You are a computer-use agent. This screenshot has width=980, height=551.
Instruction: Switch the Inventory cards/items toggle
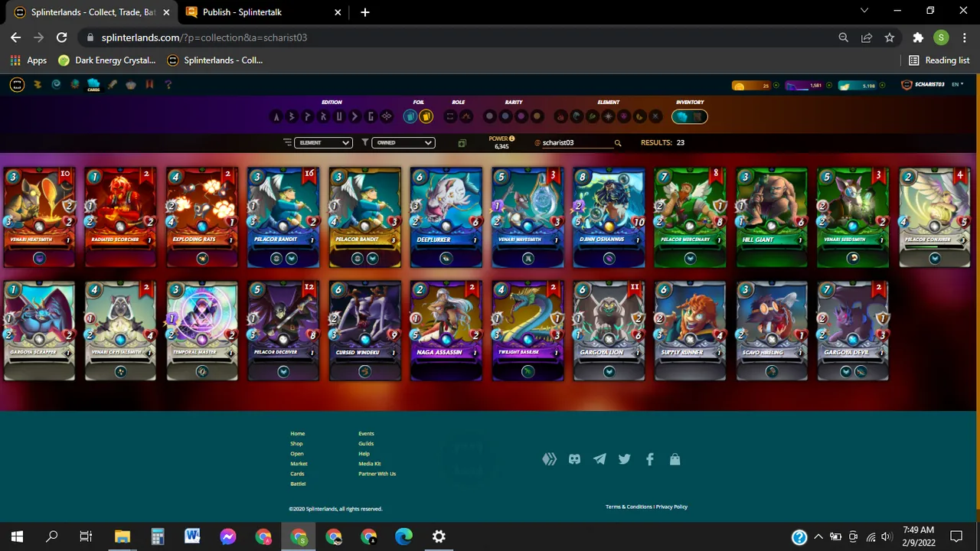coord(689,116)
